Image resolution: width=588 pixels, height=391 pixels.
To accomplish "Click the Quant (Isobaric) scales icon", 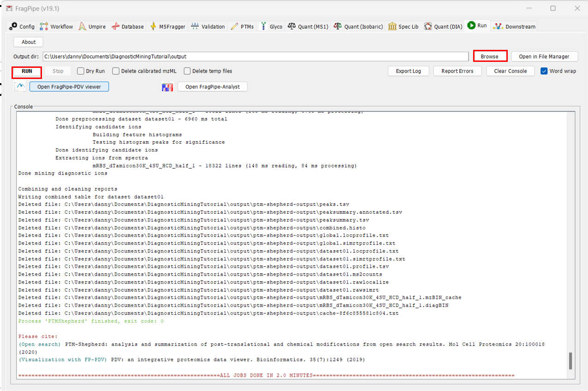I will (338, 26).
